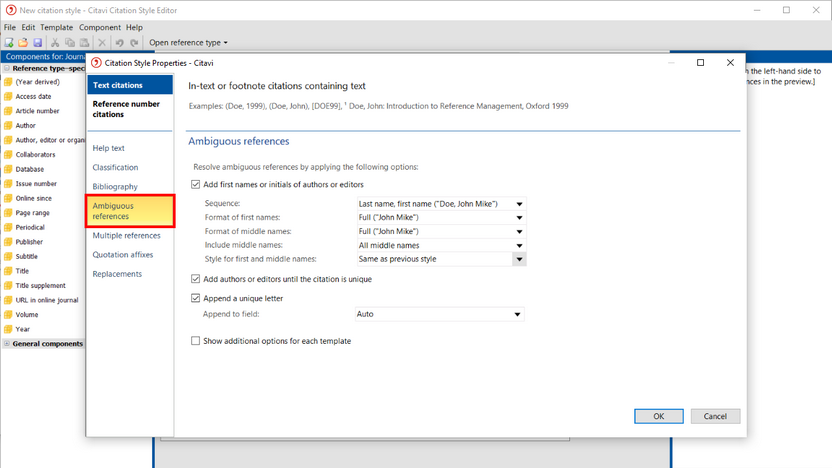The height and width of the screenshot is (468, 832).
Task: Open the Quotation affixes section
Action: [x=123, y=255]
